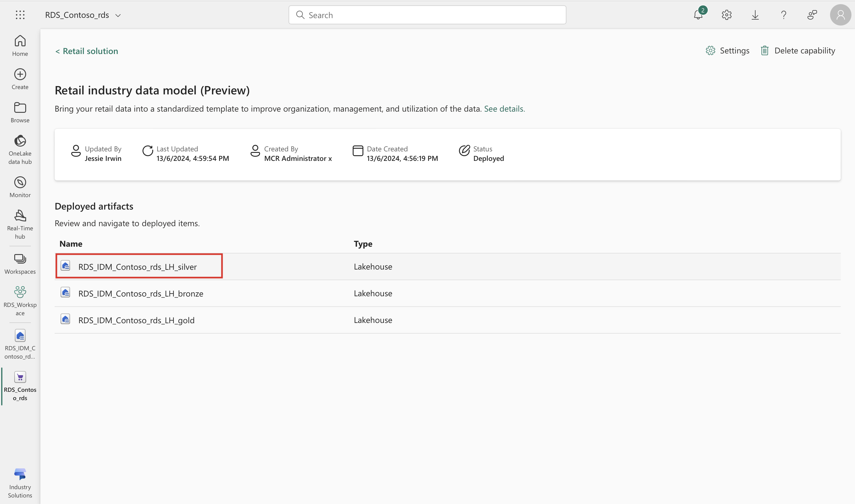Open RDS_Workspace in the sidebar
The width and height of the screenshot is (855, 504).
[20, 301]
